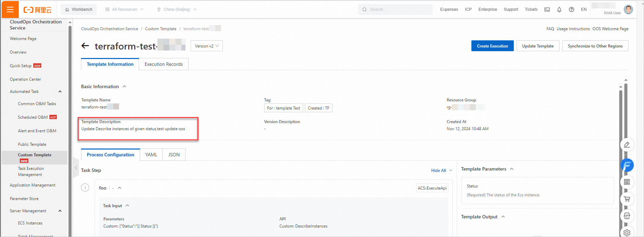Screen dimensions: 644x237
Task: Switch to the Template Information tab
Action: 110,64
